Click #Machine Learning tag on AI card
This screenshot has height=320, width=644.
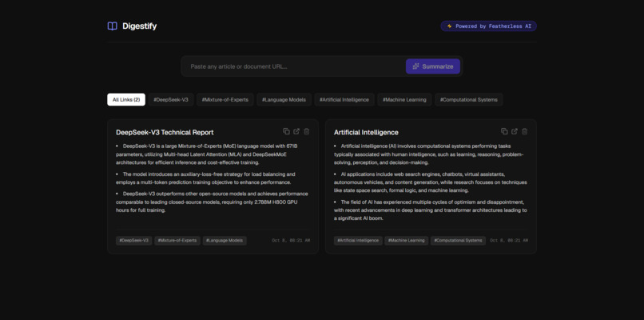[x=407, y=241]
